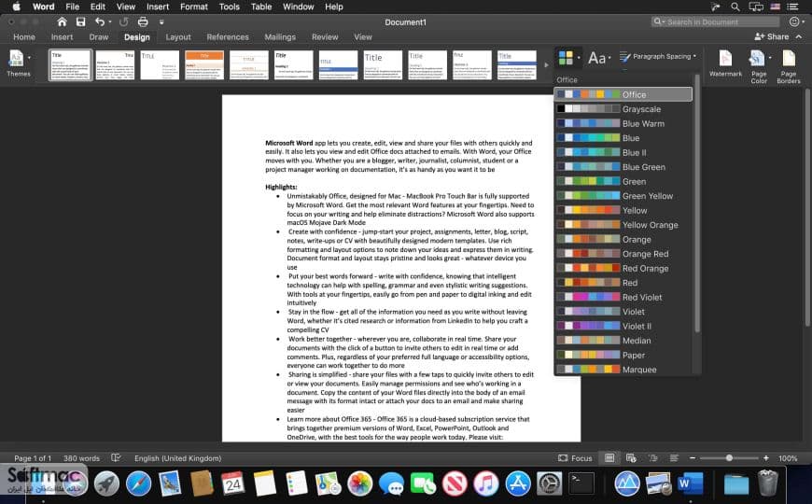This screenshot has width=812, height=504.
Task: Open App Store in the Dock
Action: [518, 483]
